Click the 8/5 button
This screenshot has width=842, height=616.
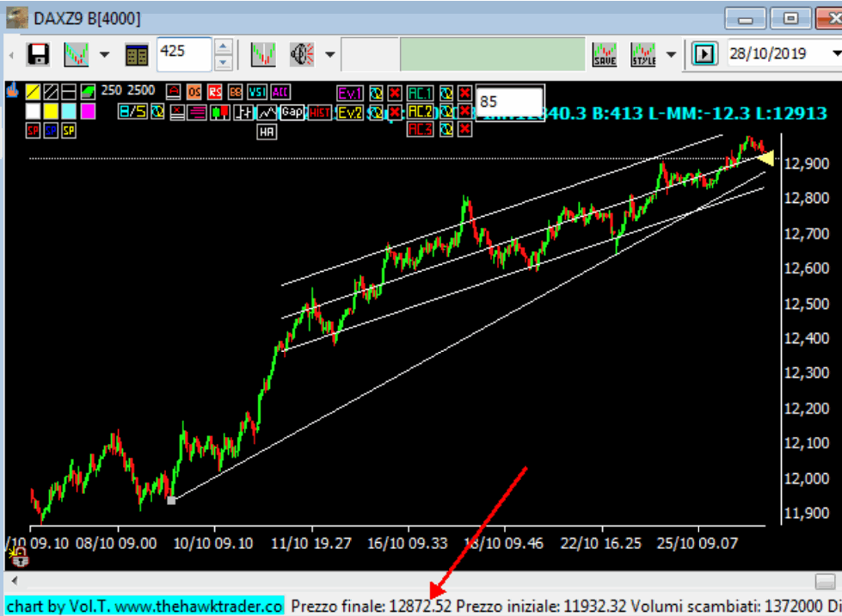tap(132, 112)
